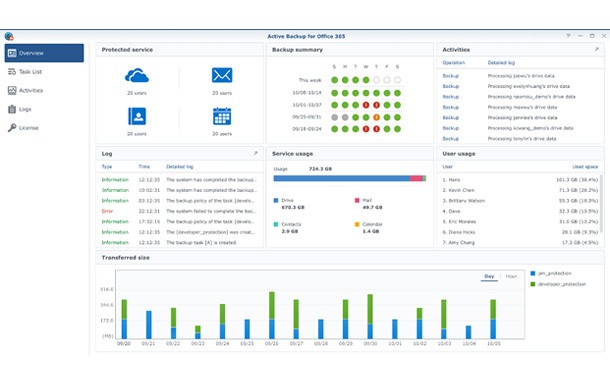Open the help question mark icon
The image size is (610, 380).
(568, 36)
